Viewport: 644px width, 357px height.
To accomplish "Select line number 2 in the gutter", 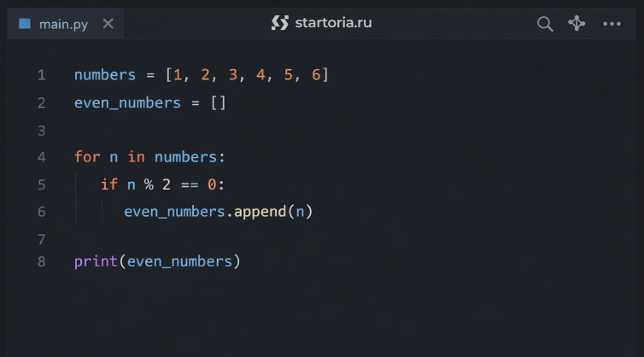I will coord(42,102).
